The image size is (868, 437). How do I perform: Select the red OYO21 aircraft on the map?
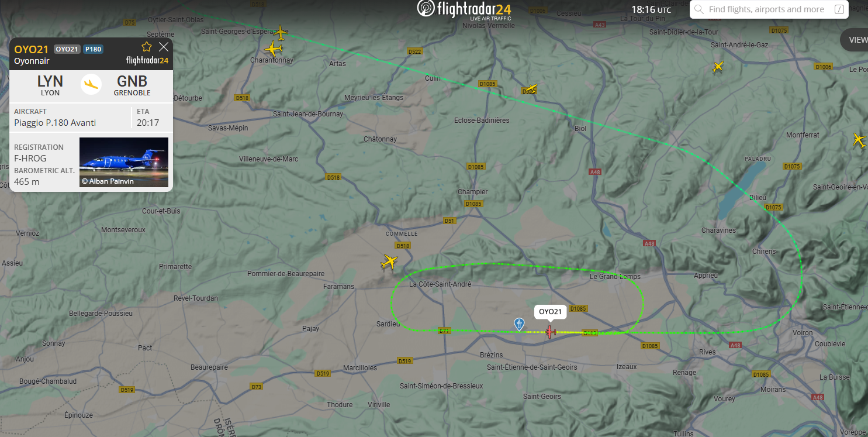(x=550, y=332)
